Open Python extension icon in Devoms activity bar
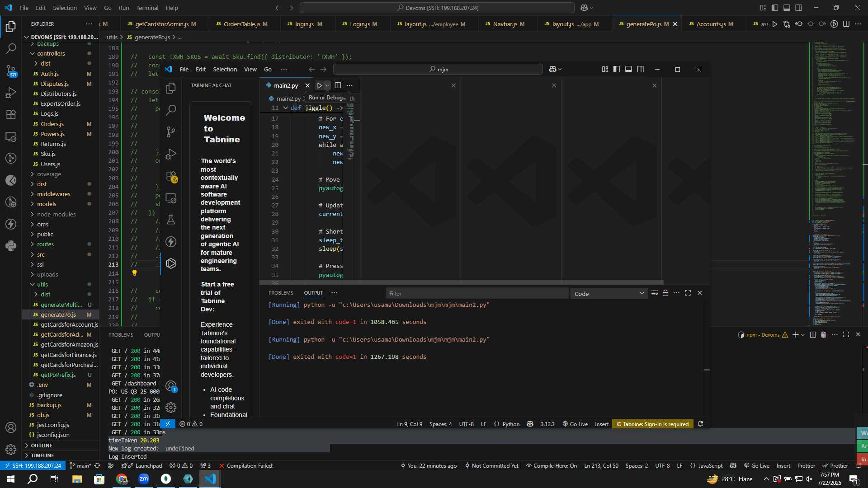Screen dimensions: 868x488 [11, 246]
